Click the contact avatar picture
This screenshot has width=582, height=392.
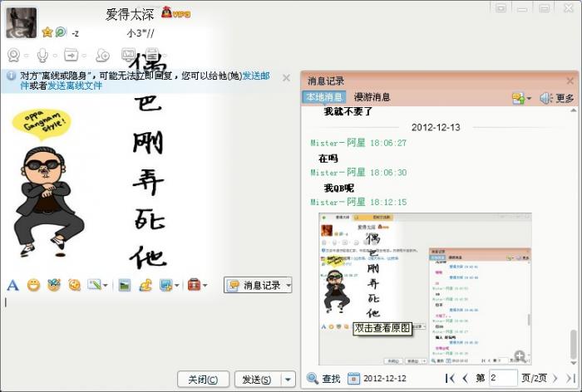[x=21, y=23]
